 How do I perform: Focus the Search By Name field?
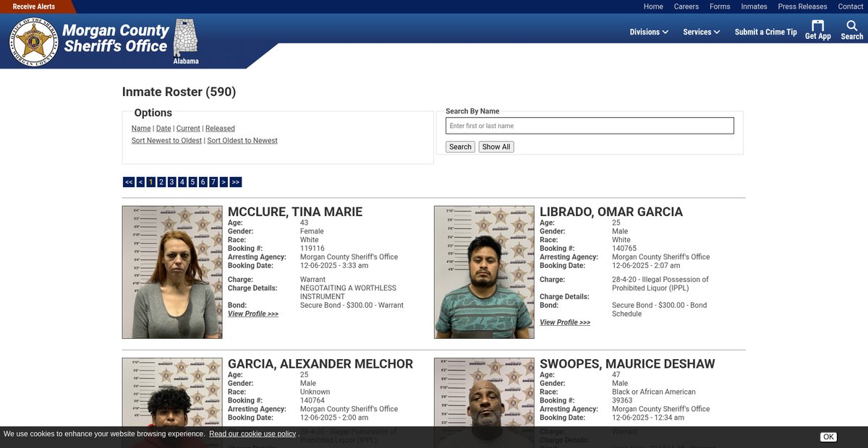[x=590, y=126]
